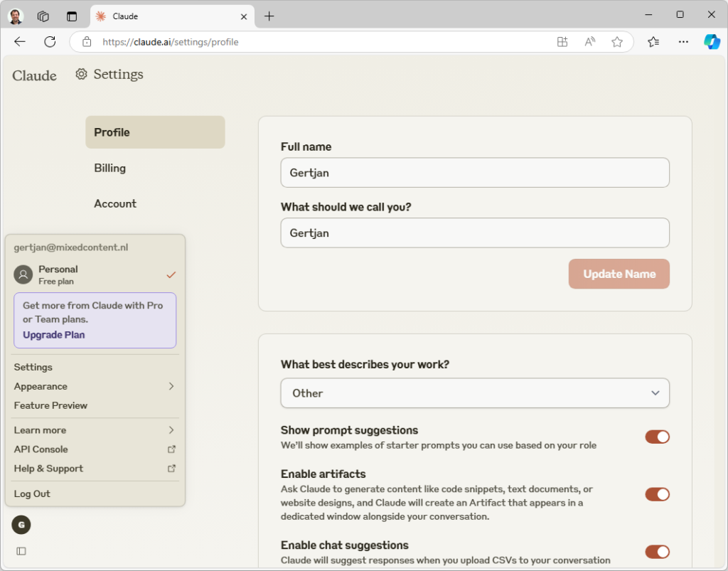Expand the Learn more submenu
Screen dimensions: 728x571
tap(94, 430)
